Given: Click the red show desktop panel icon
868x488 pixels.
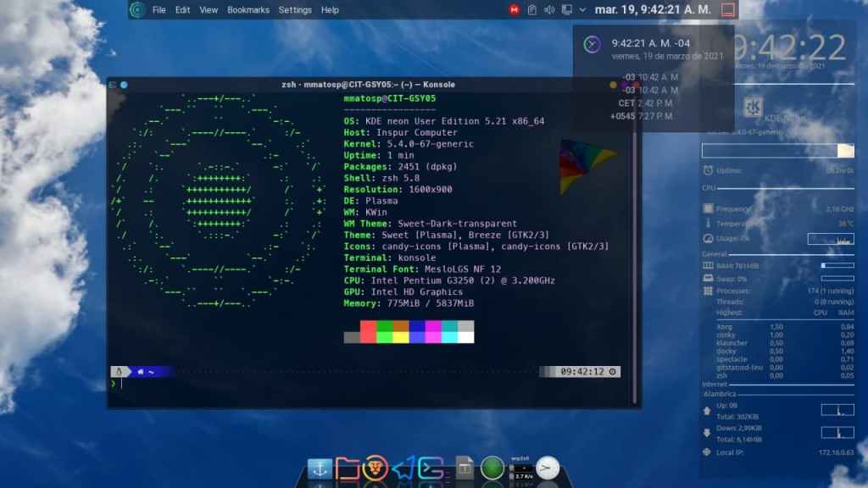Looking at the screenshot, I should [726, 10].
